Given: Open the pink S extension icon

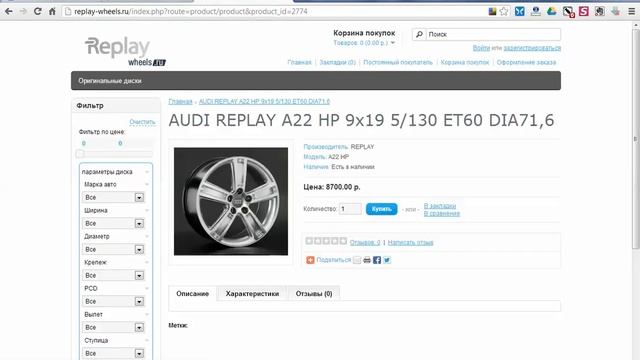Looking at the screenshot, I should click(584, 11).
